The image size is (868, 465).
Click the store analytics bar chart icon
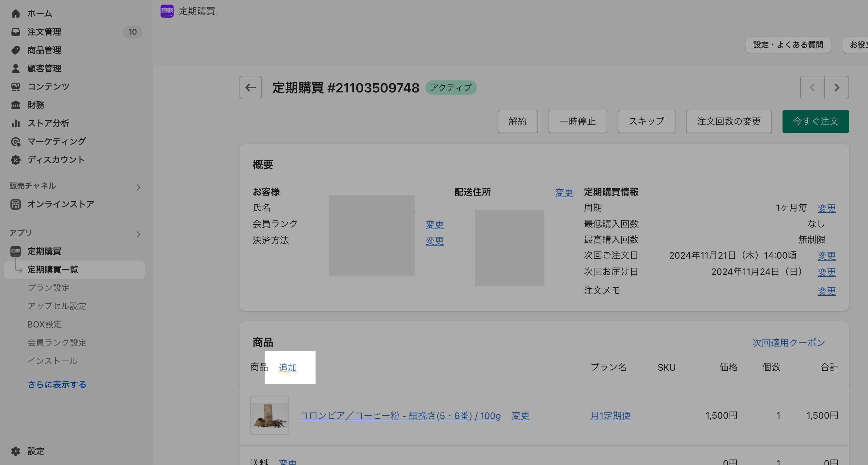[x=16, y=123]
